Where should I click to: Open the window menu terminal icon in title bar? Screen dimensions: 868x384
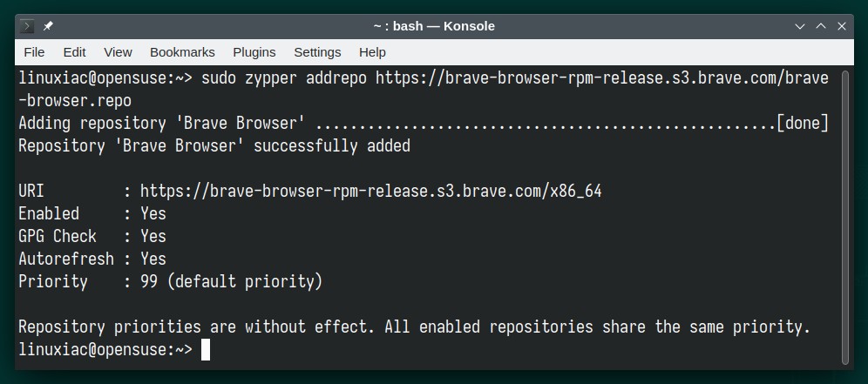tap(27, 26)
